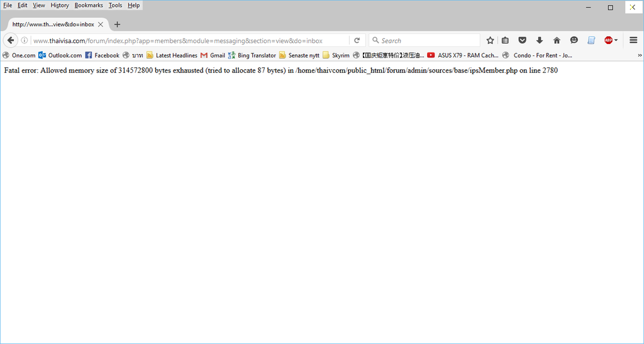Open the Gmail bookmark
The width and height of the screenshot is (644, 344).
213,55
